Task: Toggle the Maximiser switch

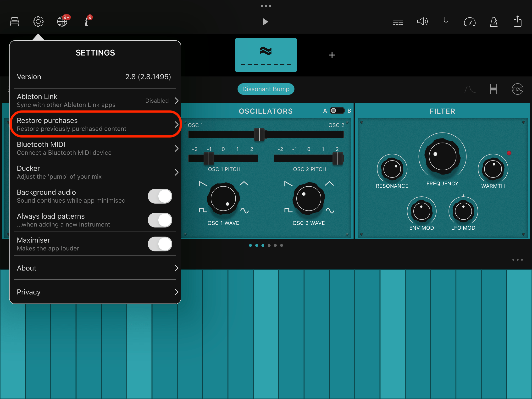Action: [160, 244]
